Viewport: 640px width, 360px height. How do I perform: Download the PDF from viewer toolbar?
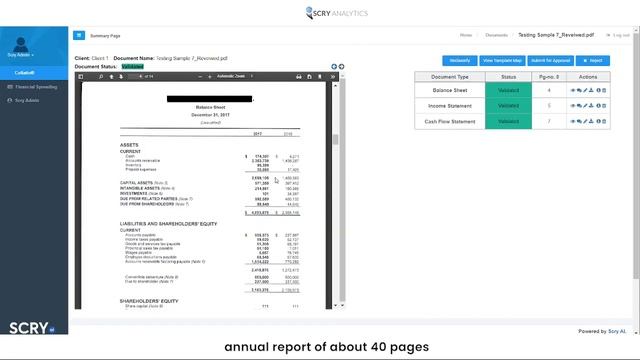click(309, 77)
